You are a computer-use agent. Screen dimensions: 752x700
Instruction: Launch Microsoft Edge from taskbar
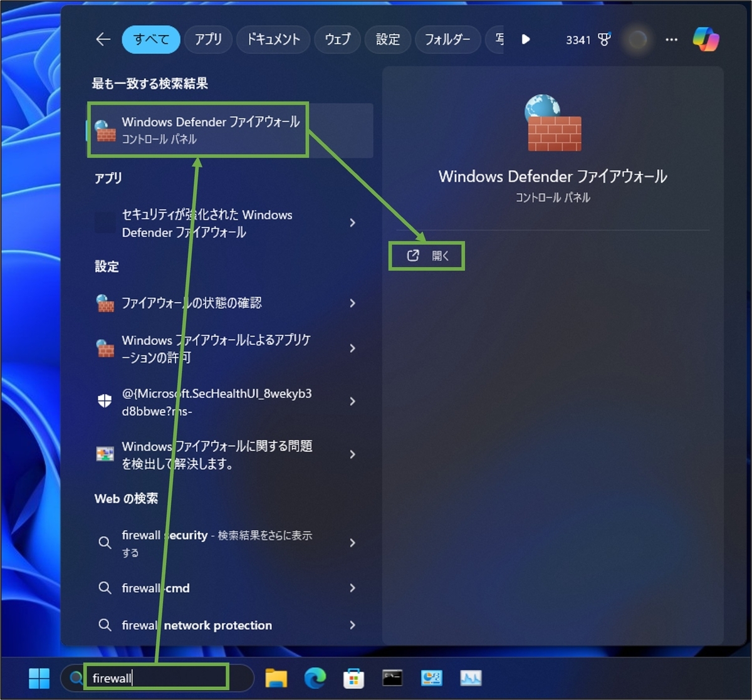pos(315,677)
